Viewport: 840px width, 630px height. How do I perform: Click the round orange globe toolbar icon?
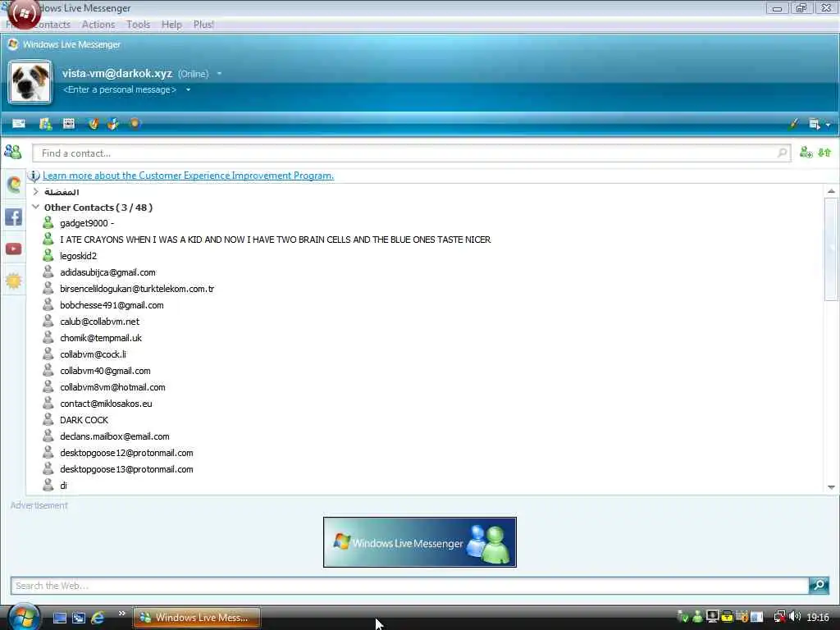pos(135,123)
